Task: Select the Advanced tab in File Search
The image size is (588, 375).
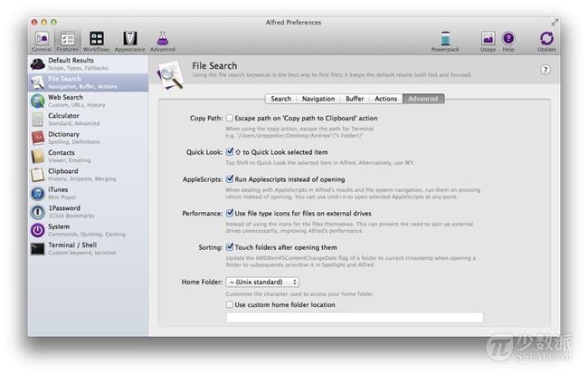Action: 423,99
